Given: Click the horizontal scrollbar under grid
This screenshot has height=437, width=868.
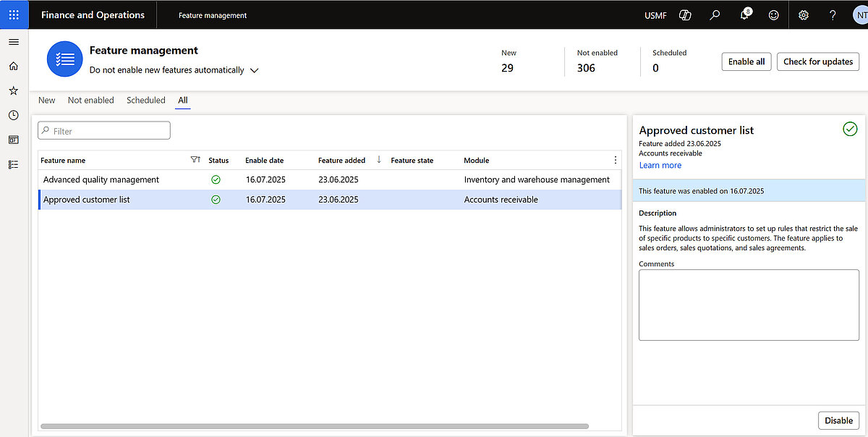Looking at the screenshot, I should 315,426.
